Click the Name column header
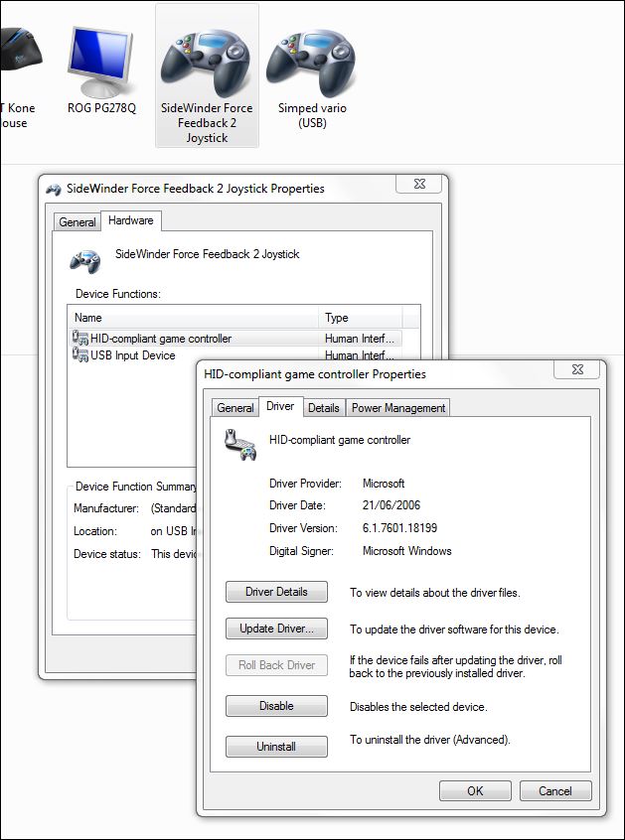Viewport: 625px width, 840px height. coord(194,318)
